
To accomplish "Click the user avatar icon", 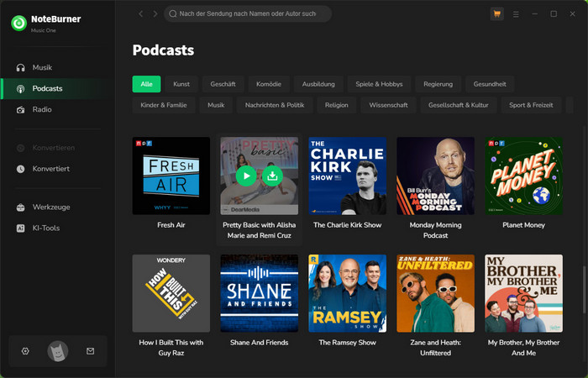I will pyautogui.click(x=58, y=351).
